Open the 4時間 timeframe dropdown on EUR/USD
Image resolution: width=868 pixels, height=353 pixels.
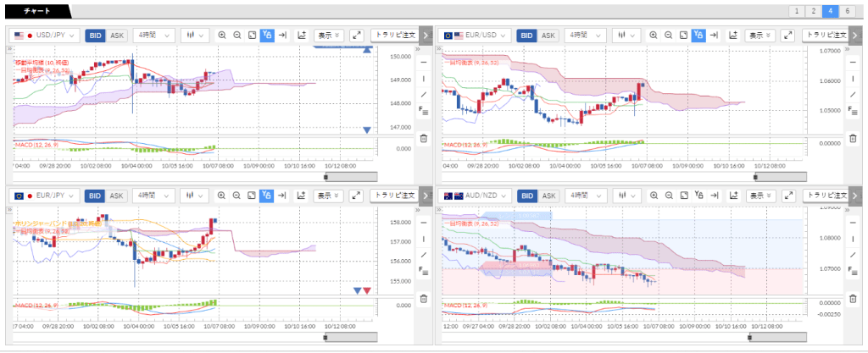pos(584,36)
